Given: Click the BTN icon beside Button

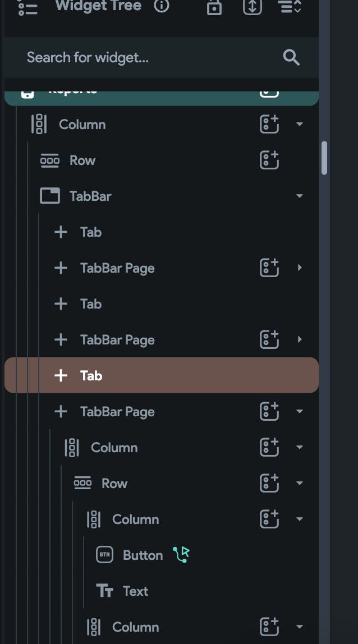Looking at the screenshot, I should pos(105,555).
